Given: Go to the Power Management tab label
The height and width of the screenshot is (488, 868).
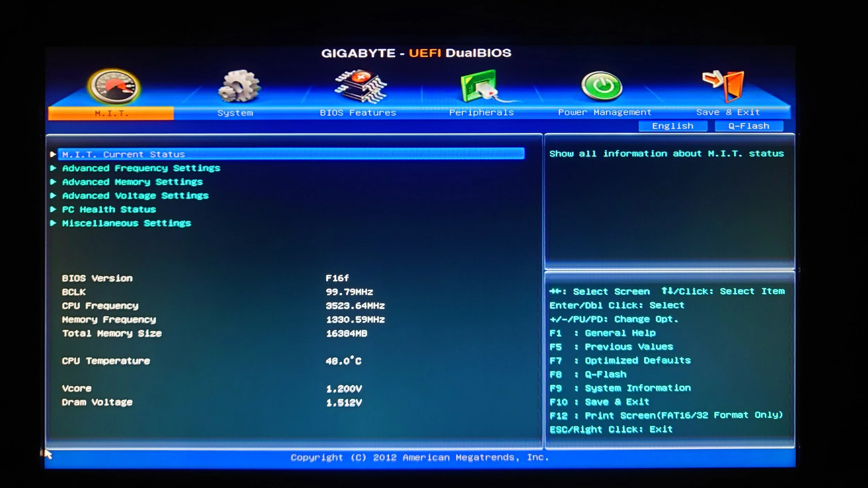Looking at the screenshot, I should tap(604, 112).
